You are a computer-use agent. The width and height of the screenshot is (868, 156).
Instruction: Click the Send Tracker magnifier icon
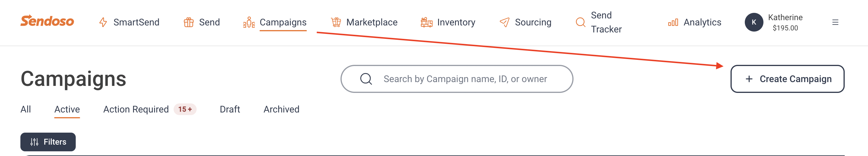580,22
